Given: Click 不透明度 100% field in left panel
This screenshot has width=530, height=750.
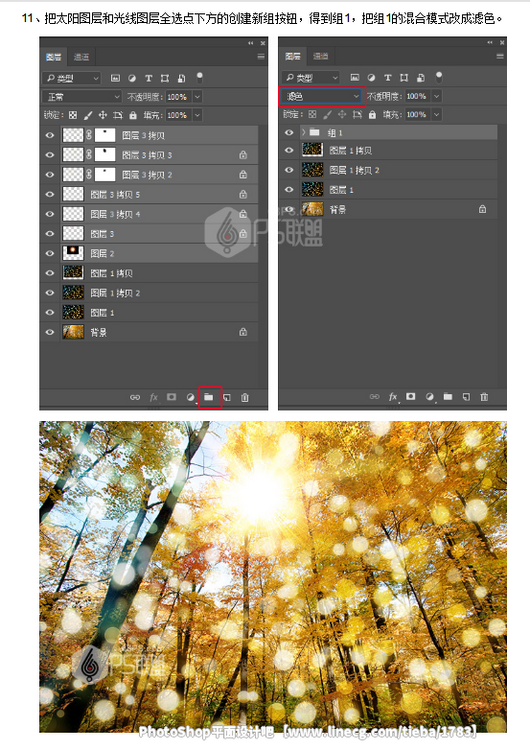Looking at the screenshot, I should (x=177, y=97).
